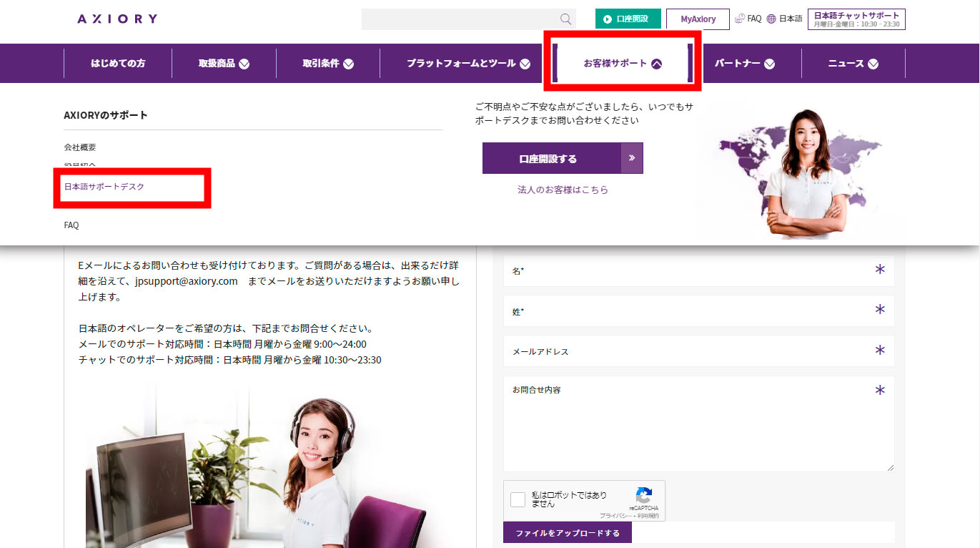Click the お問合せ内容 text area
The image size is (980, 548).
coord(698,424)
